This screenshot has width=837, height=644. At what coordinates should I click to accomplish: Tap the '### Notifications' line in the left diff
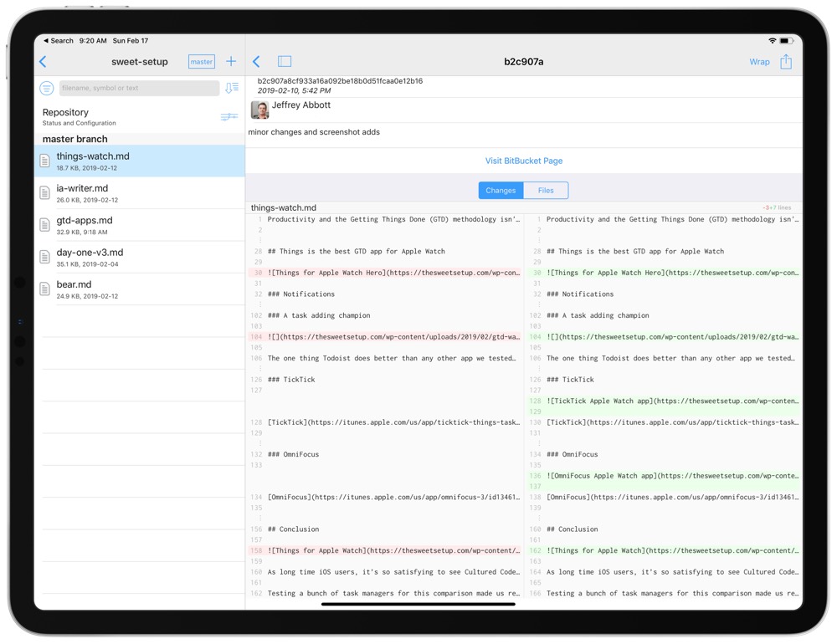(x=301, y=294)
